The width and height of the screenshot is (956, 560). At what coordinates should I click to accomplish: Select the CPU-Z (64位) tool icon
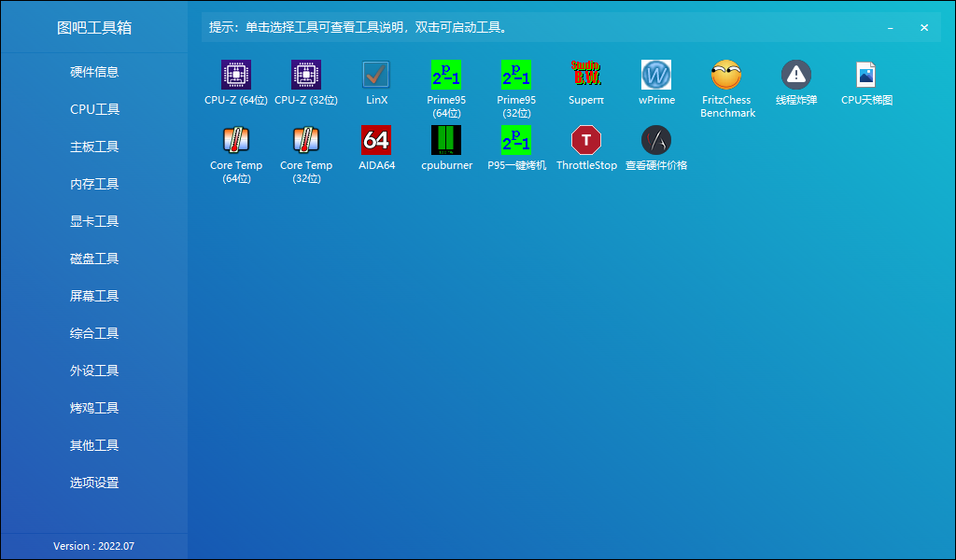236,75
